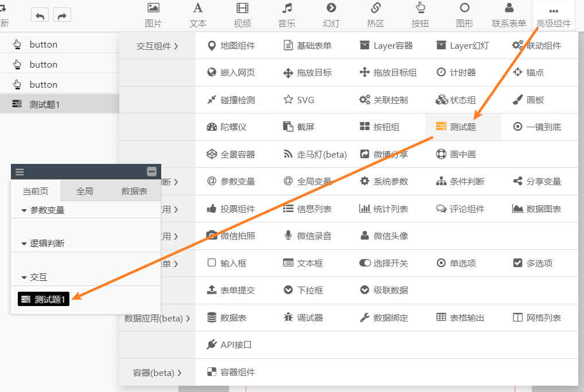Choose the API接口 component
The height and width of the screenshot is (392, 584).
point(229,345)
